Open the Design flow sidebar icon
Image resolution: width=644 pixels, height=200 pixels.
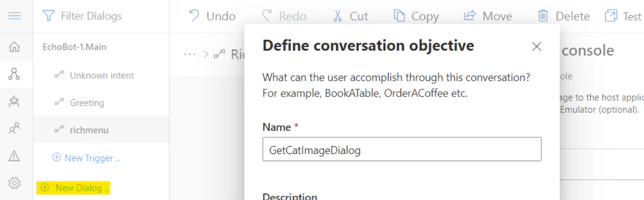click(x=15, y=74)
